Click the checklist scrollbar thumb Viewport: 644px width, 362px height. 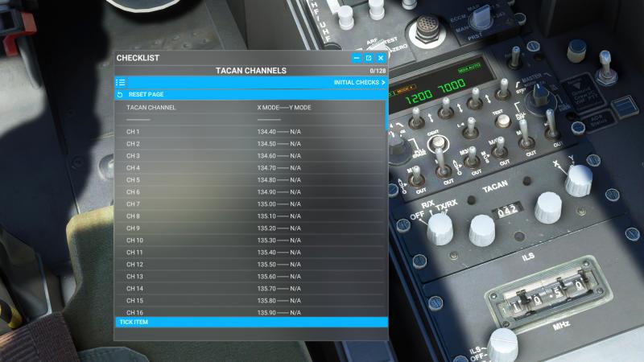[386, 116]
